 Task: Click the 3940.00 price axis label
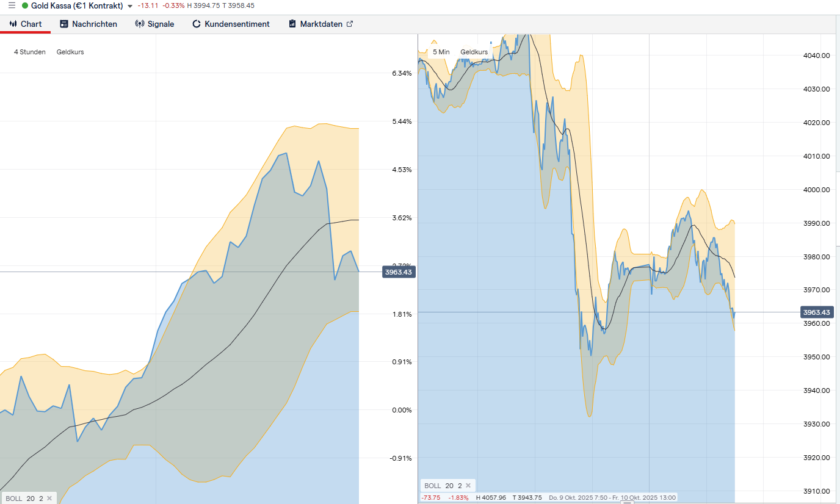816,391
